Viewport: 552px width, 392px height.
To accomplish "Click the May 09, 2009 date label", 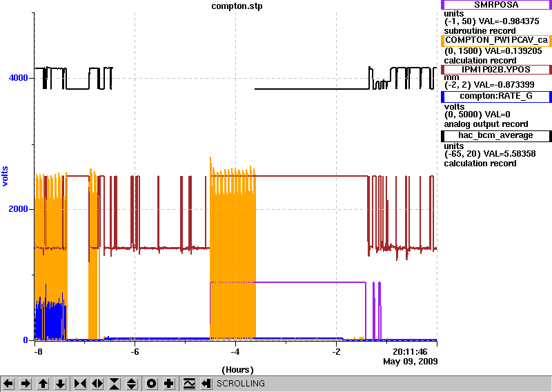I will coord(411,362).
